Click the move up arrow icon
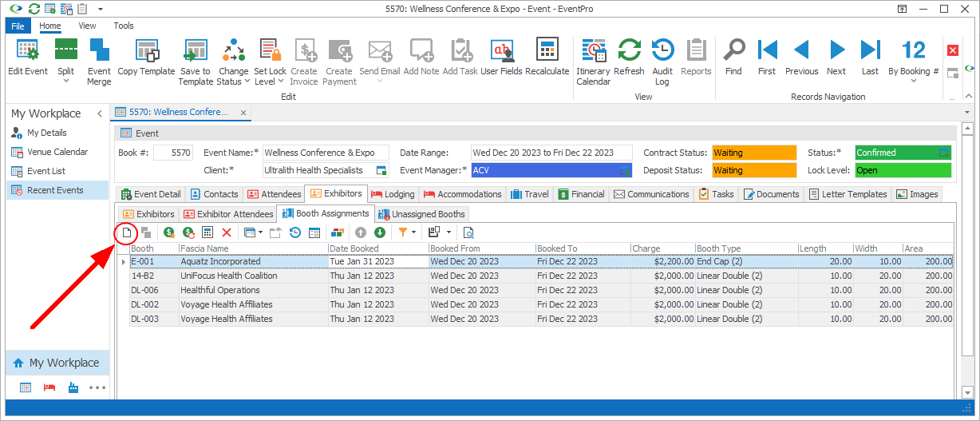 361,232
